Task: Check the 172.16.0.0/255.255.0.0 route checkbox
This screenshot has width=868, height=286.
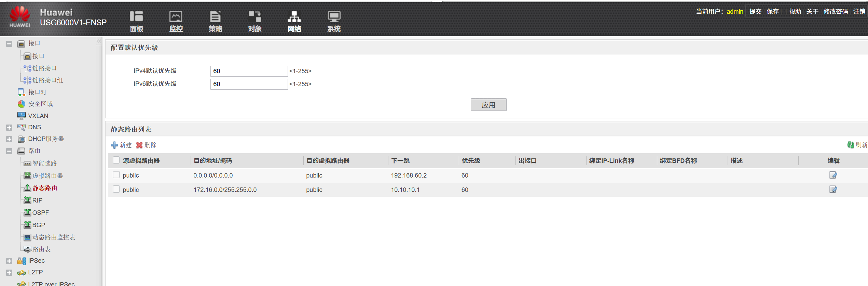Action: point(116,189)
